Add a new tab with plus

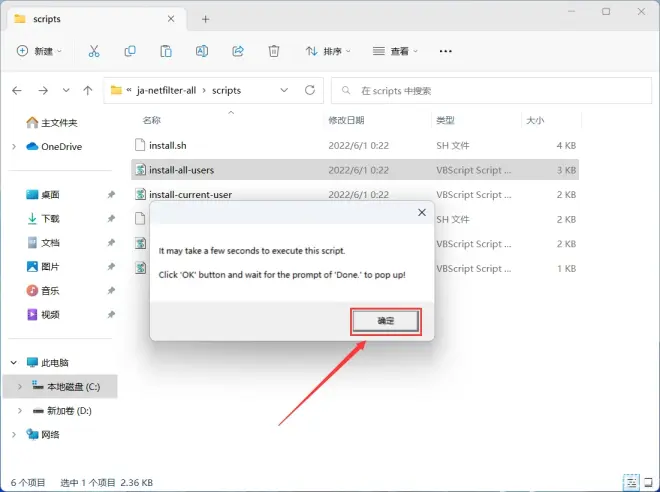(205, 19)
